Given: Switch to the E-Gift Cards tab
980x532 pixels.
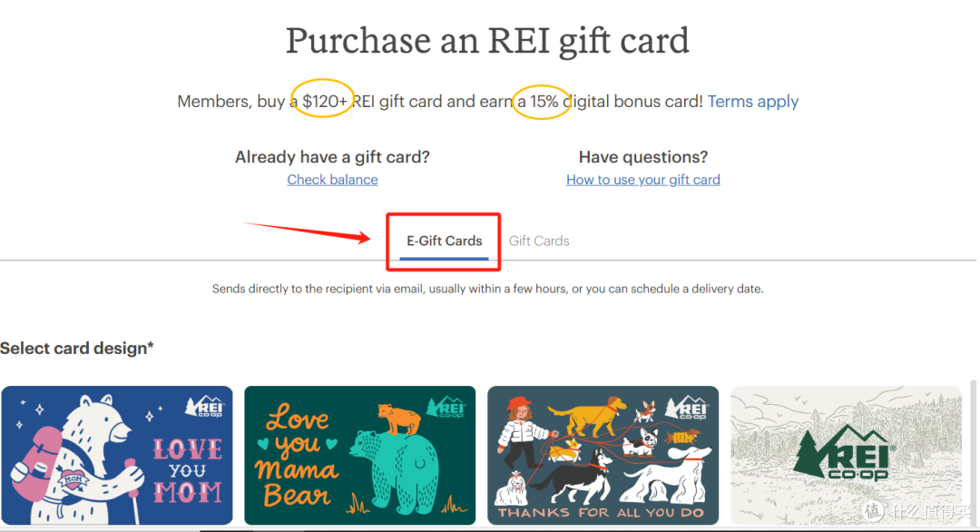Looking at the screenshot, I should click(x=445, y=241).
